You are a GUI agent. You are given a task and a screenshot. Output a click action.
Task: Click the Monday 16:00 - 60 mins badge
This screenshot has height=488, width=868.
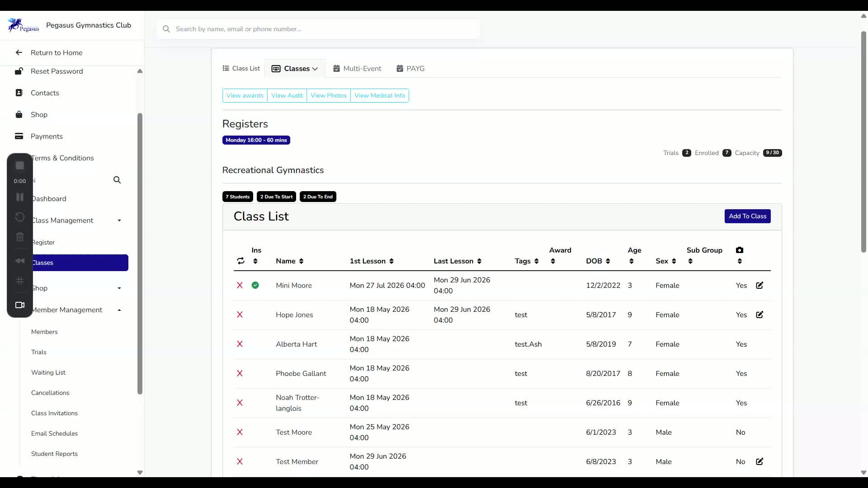coord(256,140)
